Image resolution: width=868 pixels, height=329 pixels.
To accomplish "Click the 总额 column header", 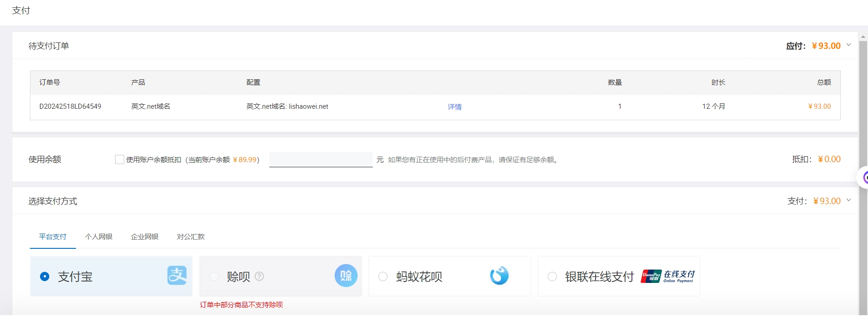I will tap(824, 82).
